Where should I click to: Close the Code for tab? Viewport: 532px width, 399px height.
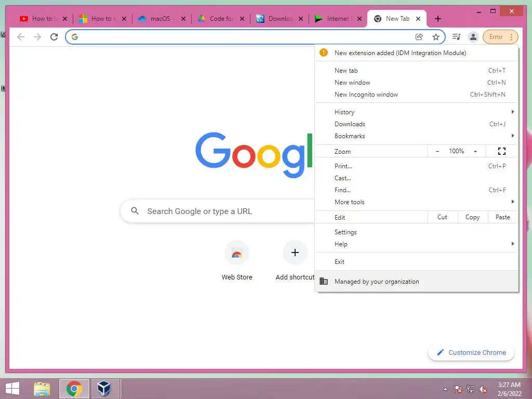pyautogui.click(x=242, y=19)
